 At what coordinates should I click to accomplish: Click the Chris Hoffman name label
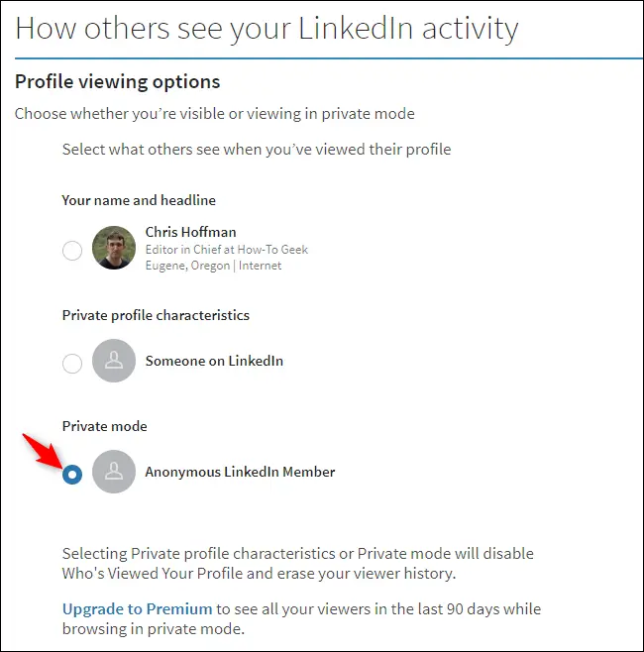pyautogui.click(x=191, y=232)
